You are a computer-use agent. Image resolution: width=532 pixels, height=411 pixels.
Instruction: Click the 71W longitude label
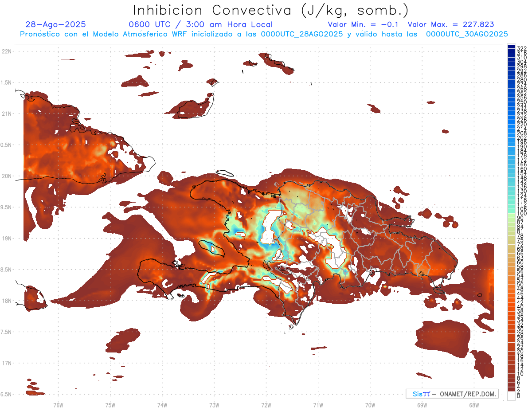point(318,405)
